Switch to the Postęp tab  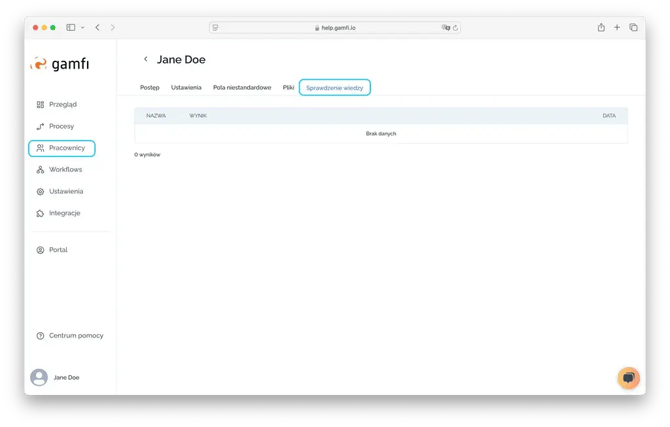coord(149,88)
